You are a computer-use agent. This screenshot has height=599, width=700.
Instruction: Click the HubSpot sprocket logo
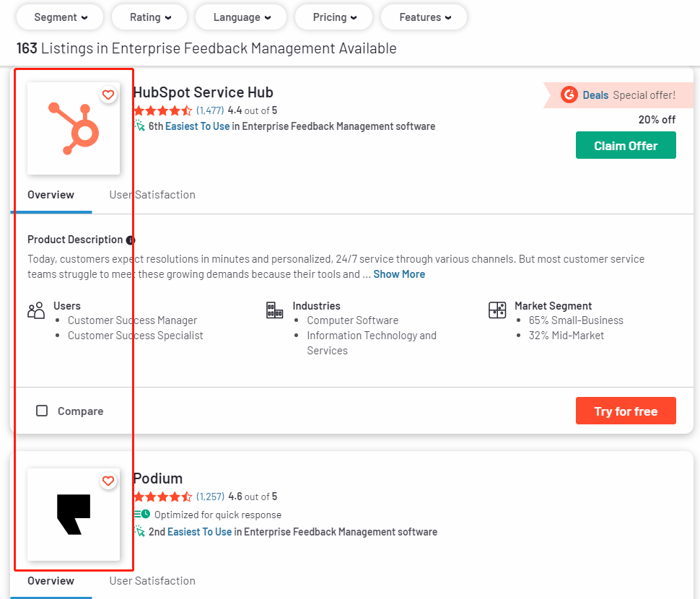(74, 128)
